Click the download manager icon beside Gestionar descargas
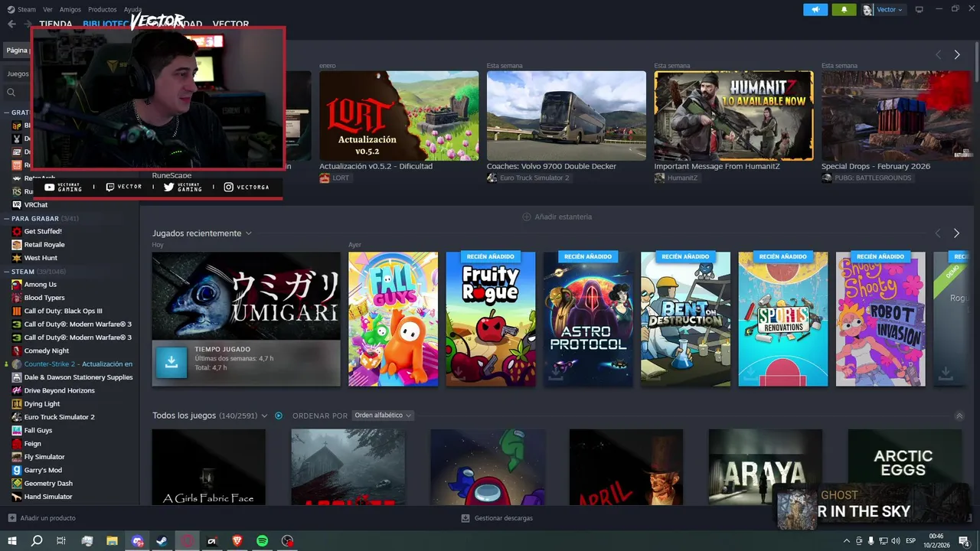This screenshot has width=980, height=551. 465,518
